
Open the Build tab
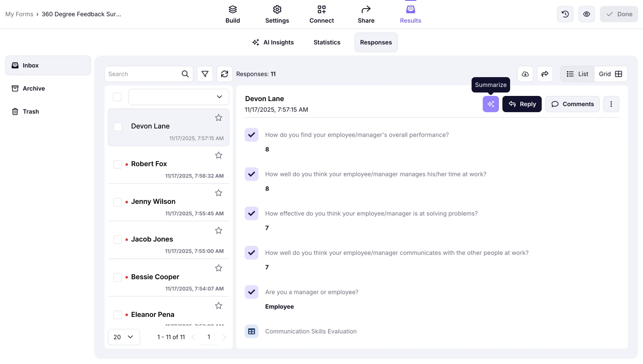coord(233,15)
